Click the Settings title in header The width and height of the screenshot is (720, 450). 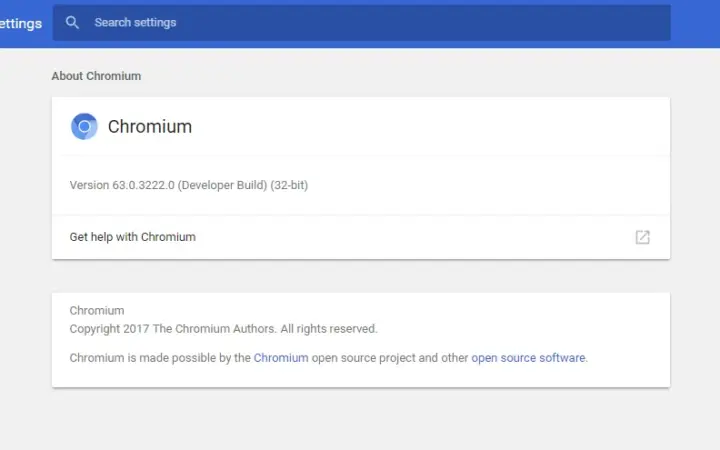[21, 23]
